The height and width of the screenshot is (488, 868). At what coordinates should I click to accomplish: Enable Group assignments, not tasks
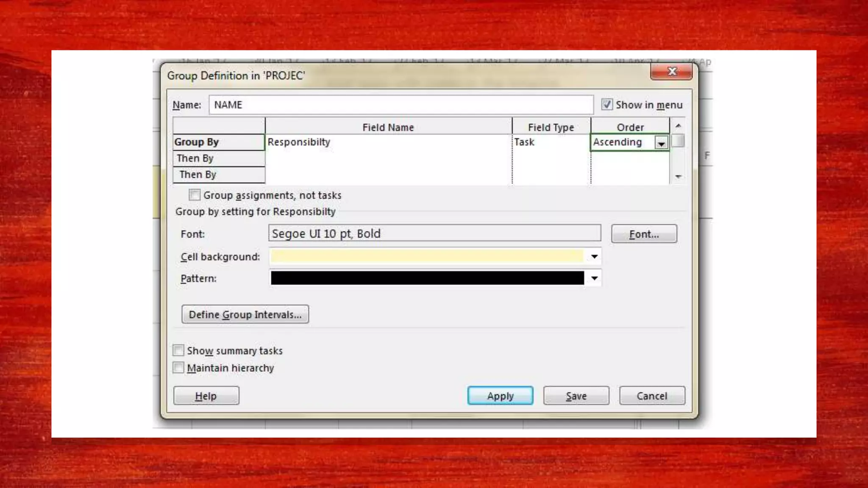[x=195, y=195]
